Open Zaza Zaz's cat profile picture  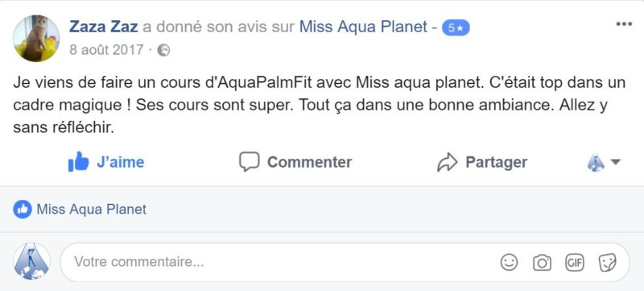click(x=36, y=38)
